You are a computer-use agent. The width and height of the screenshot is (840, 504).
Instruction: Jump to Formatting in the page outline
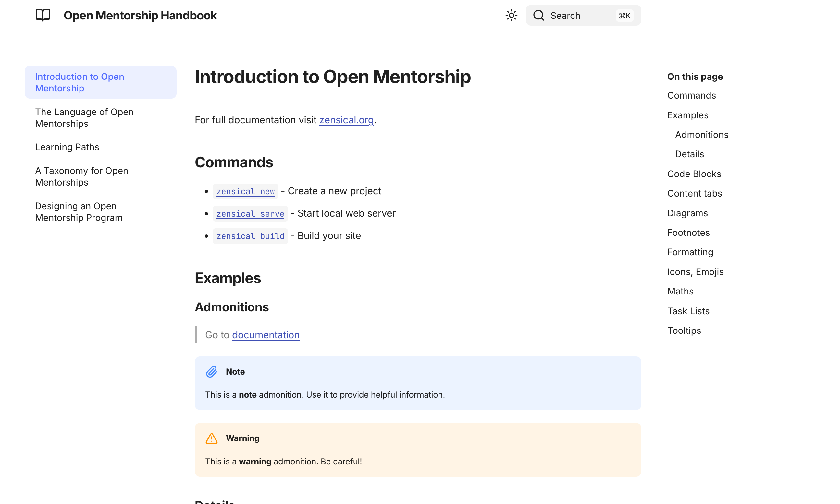tap(690, 252)
